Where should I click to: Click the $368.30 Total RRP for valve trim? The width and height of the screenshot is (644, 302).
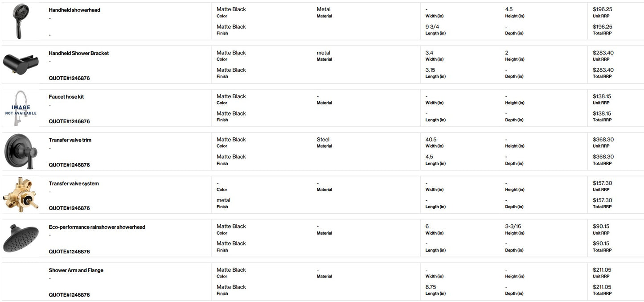603,157
